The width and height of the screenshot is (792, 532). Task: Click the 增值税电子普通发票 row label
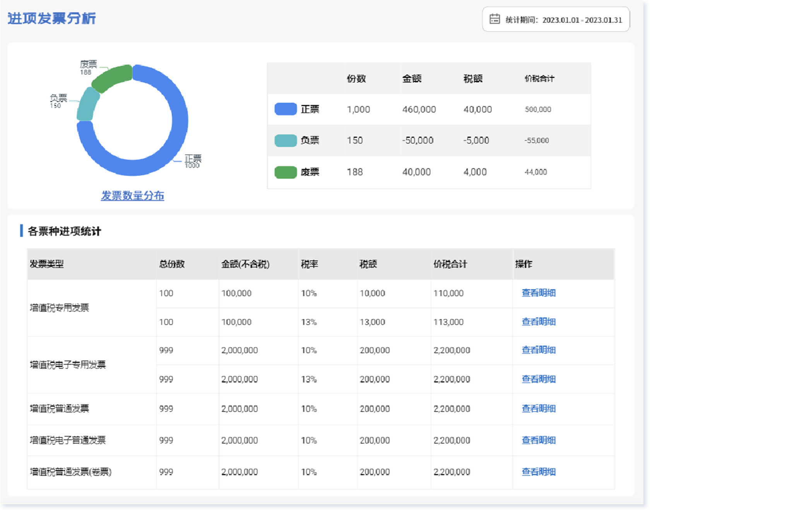pos(68,440)
